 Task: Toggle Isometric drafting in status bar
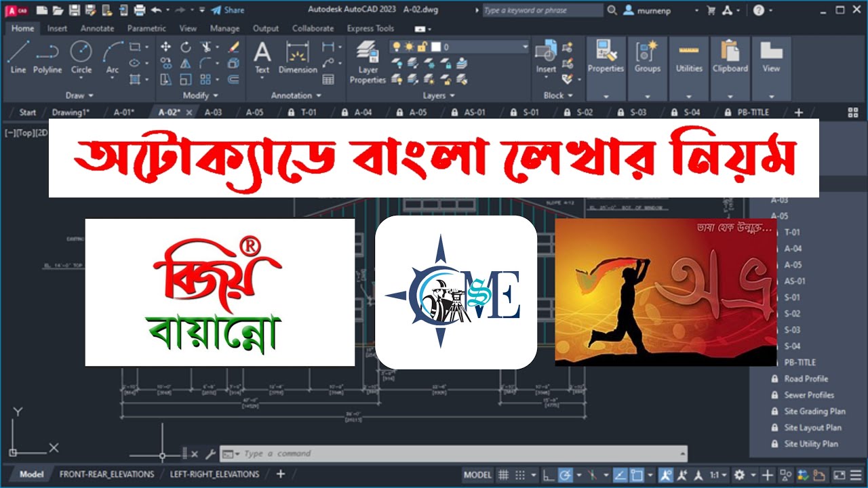(592, 475)
